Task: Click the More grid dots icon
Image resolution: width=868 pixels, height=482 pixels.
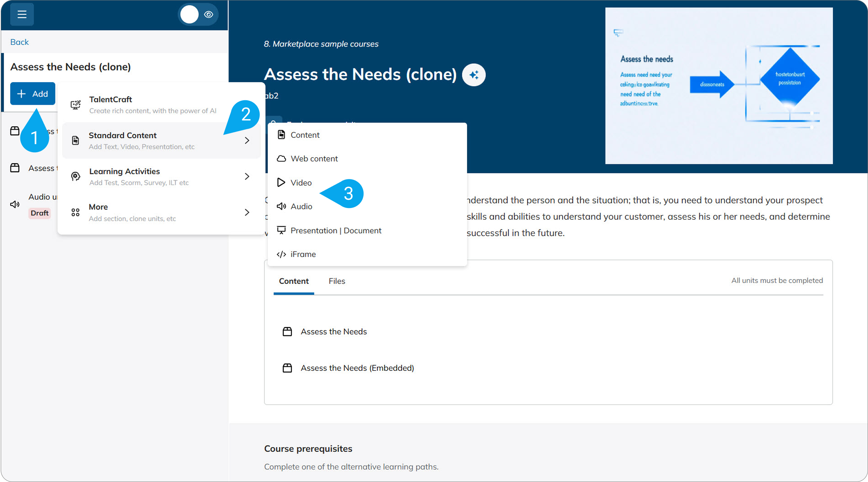Action: coord(75,212)
